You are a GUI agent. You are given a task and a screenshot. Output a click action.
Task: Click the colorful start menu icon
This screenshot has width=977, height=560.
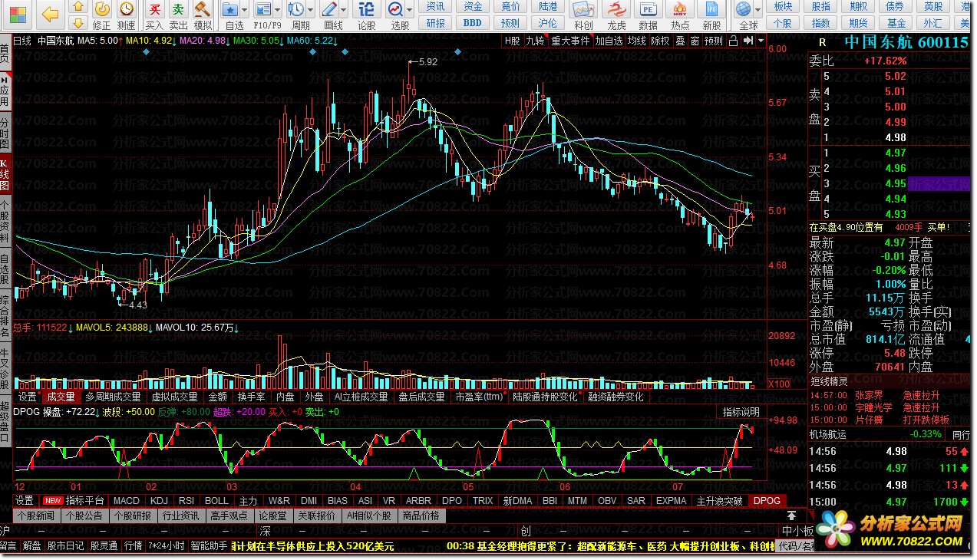click(17, 14)
